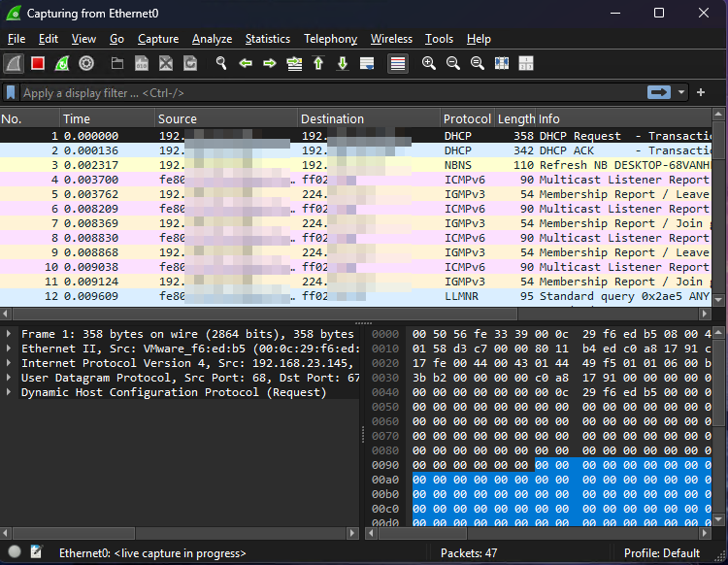Apply display filter with the arrow button
Viewport: 728px width, 565px height.
tap(659, 92)
